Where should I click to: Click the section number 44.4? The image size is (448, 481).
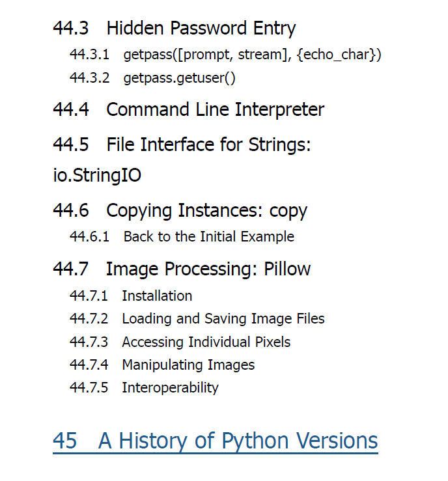[x=71, y=109]
